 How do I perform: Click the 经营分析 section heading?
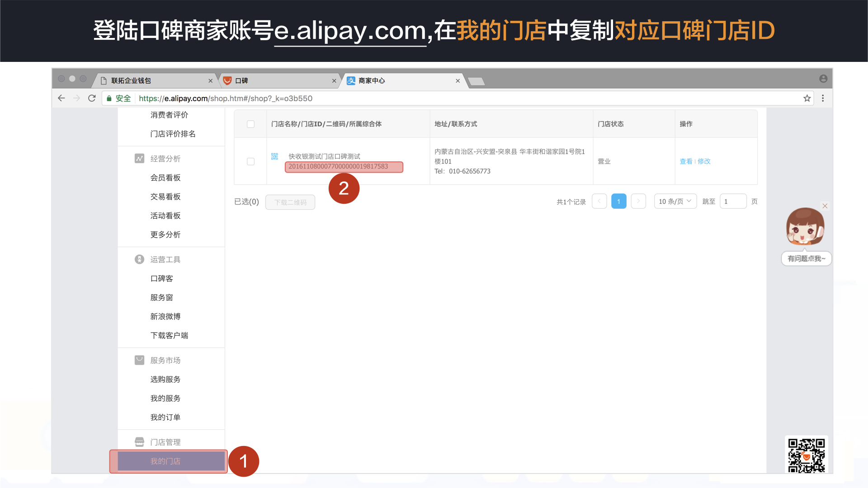[x=165, y=159]
